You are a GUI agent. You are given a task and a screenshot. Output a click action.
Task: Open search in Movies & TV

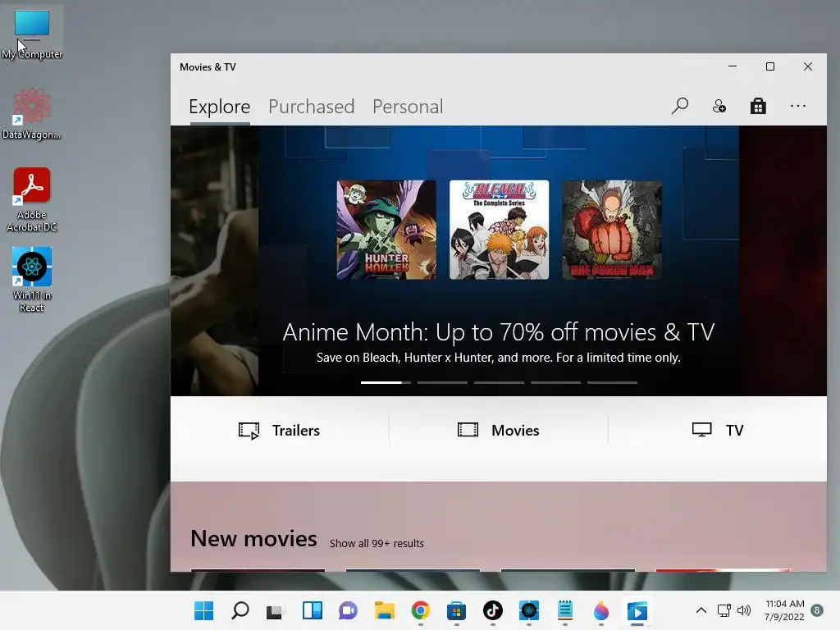pos(680,106)
